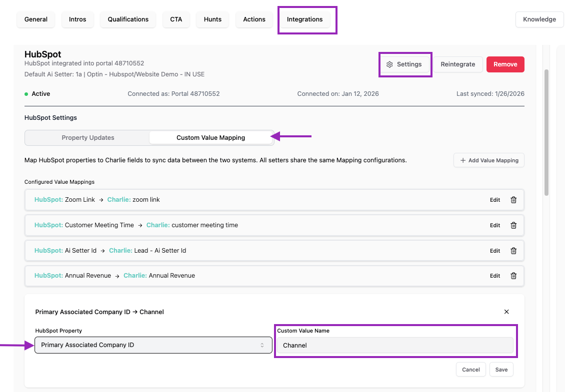Screen dimensions: 565x392
Task: Click the 'HubSpot Settings' section heading
Action: (x=51, y=118)
